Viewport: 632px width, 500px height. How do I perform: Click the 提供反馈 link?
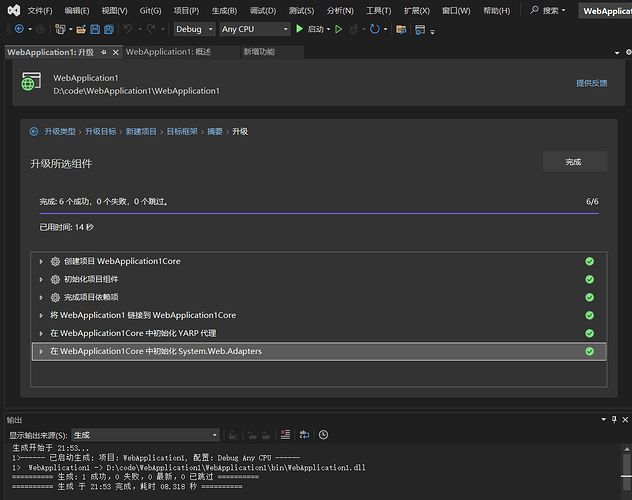[591, 83]
